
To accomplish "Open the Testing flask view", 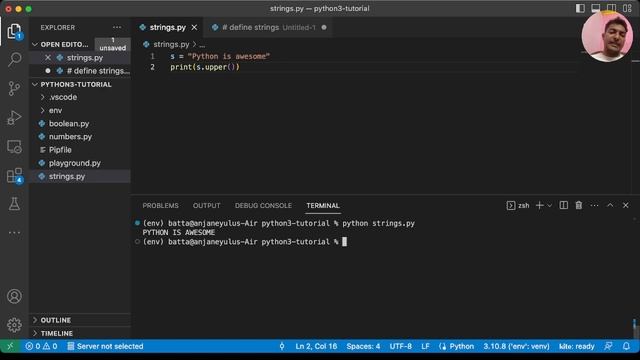I will point(14,204).
